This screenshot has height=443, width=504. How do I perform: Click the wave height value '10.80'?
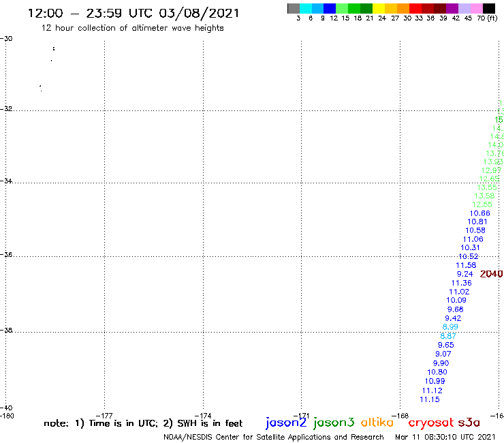pyautogui.click(x=437, y=372)
